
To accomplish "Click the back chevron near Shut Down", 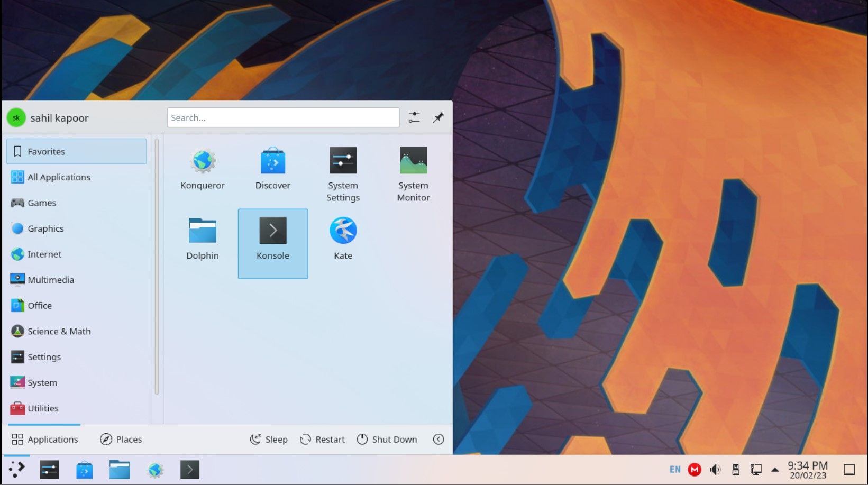I will (x=438, y=439).
